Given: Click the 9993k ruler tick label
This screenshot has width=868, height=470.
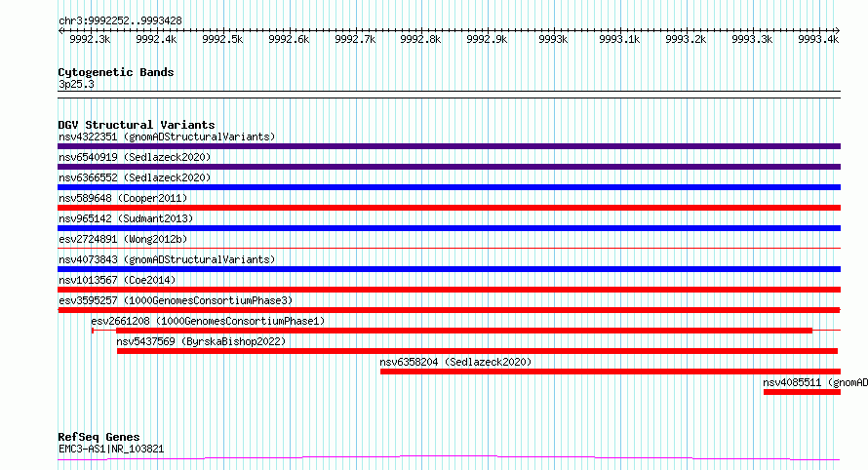Looking at the screenshot, I should point(554,39).
